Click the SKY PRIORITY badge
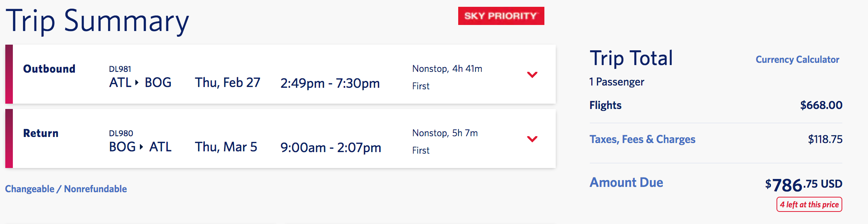Screen dimensions: 868x224 pyautogui.click(x=501, y=16)
